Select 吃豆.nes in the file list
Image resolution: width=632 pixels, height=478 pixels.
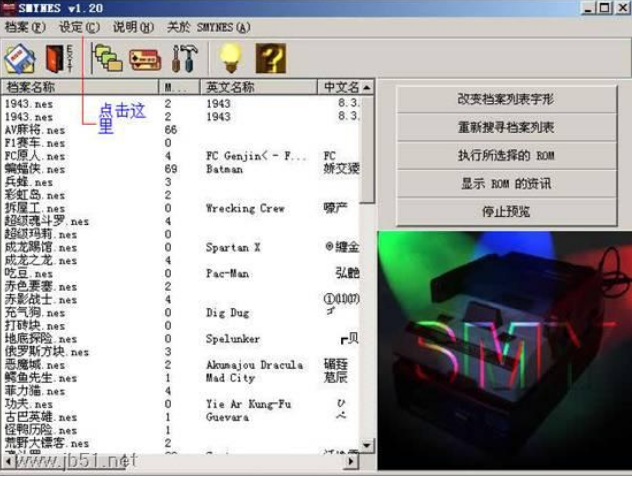click(x=29, y=274)
